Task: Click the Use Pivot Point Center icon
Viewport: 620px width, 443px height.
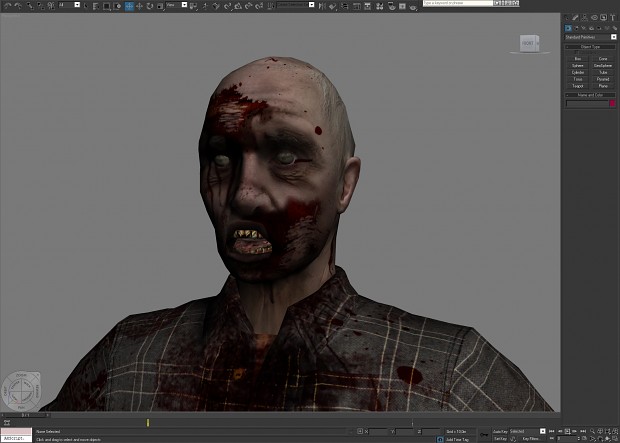Action: click(x=193, y=6)
